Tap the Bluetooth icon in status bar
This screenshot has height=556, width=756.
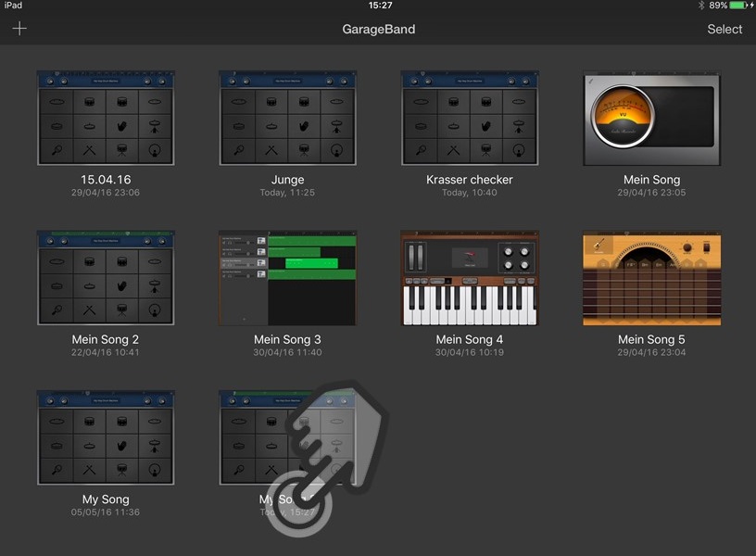(x=701, y=6)
